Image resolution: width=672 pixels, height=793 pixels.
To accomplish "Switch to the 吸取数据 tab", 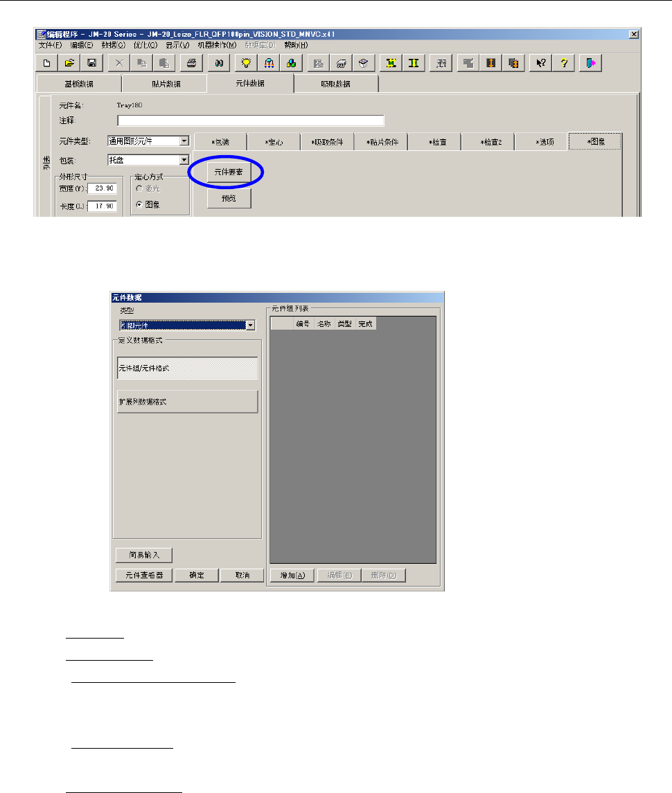I will coord(335,84).
